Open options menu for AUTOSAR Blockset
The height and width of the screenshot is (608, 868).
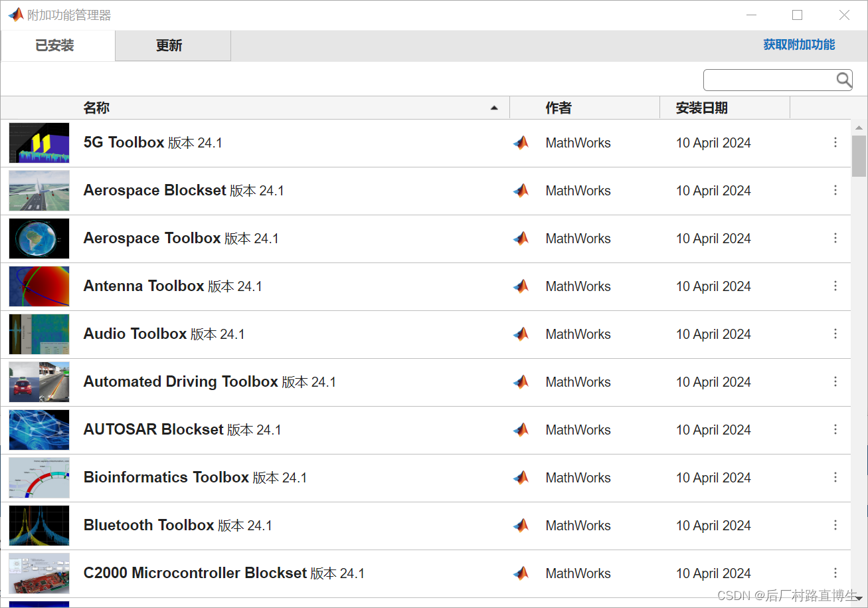(835, 429)
